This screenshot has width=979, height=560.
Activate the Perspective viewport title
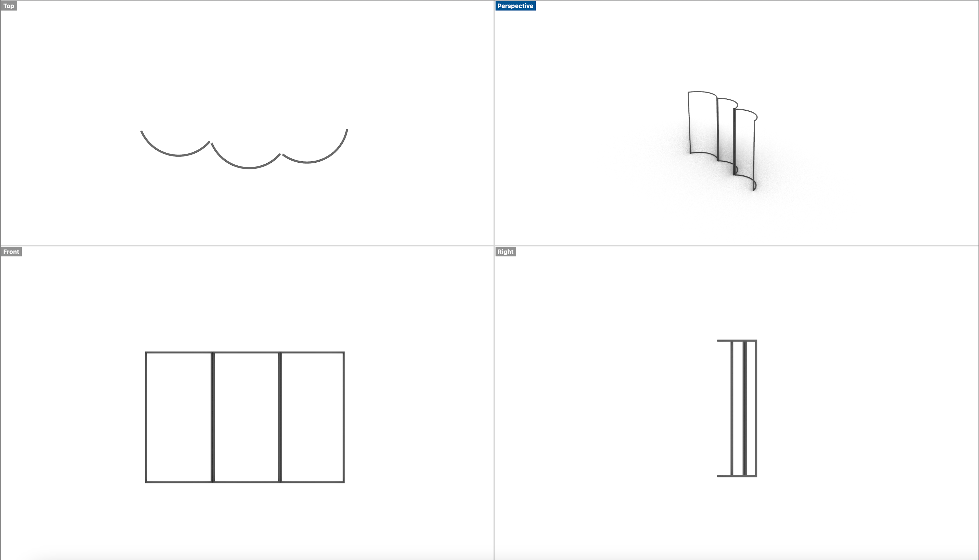(x=515, y=6)
